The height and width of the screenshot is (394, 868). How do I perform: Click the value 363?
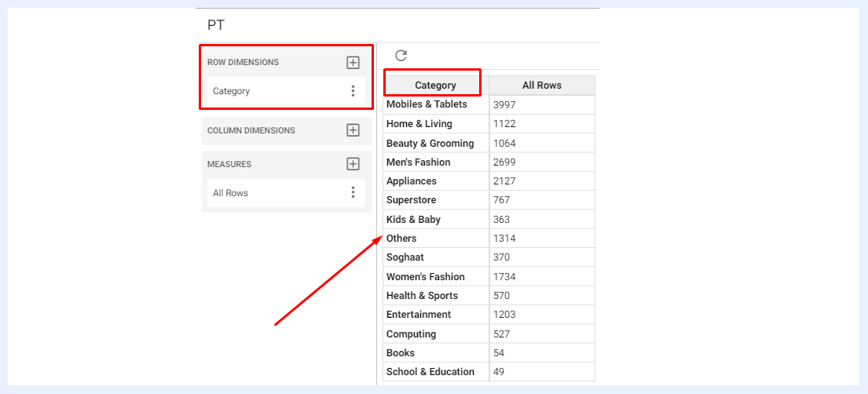[501, 219]
